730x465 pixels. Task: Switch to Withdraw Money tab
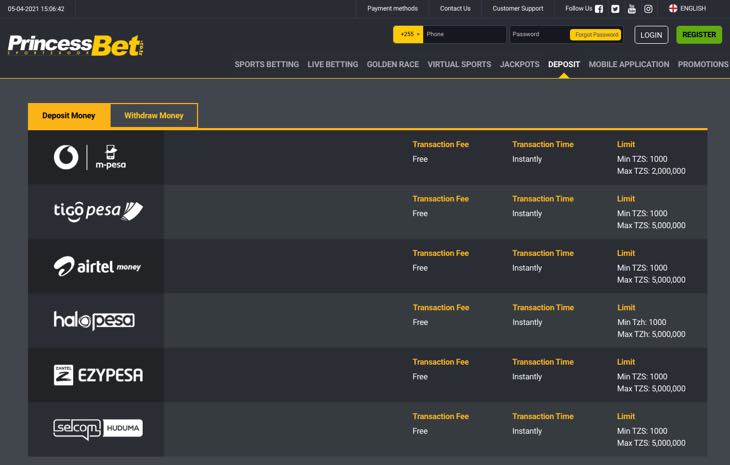coord(154,115)
